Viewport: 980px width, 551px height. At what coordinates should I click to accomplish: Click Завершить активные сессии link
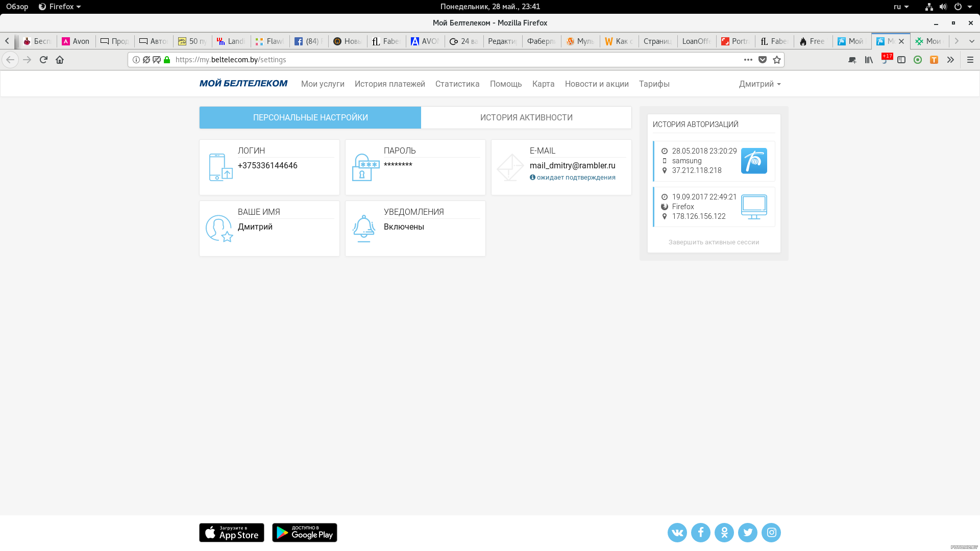pos(714,242)
